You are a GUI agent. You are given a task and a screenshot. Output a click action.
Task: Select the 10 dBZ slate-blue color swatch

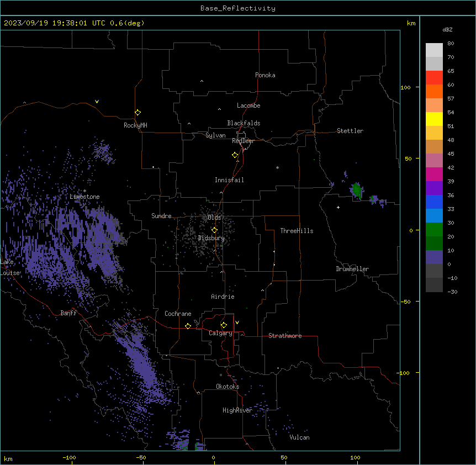click(x=434, y=257)
